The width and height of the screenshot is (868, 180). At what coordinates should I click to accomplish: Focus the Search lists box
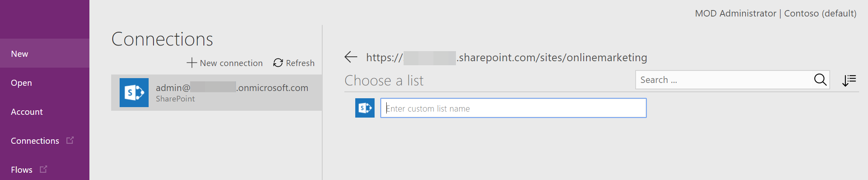[x=723, y=80]
